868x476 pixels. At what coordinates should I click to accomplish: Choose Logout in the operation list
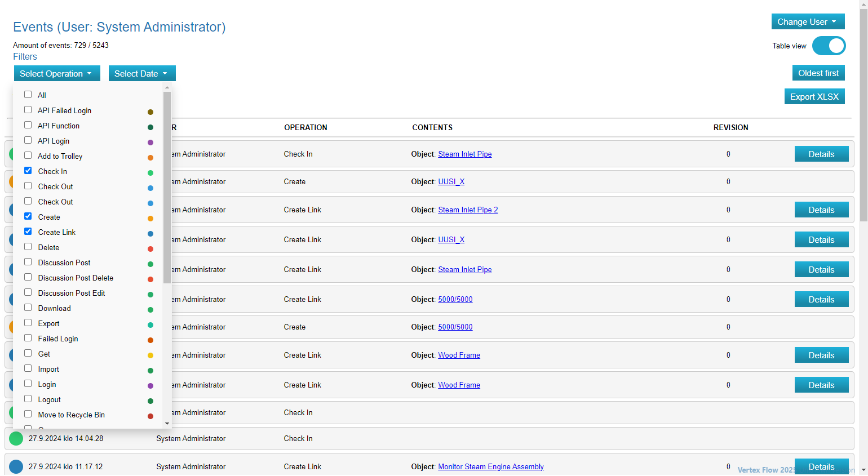(50, 399)
